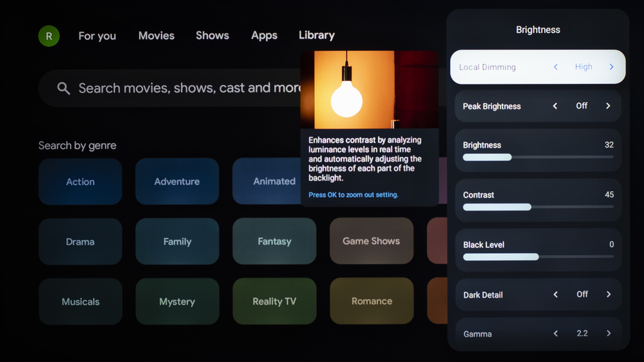Click the search magnifier icon
644x362 pixels.
coord(63,88)
